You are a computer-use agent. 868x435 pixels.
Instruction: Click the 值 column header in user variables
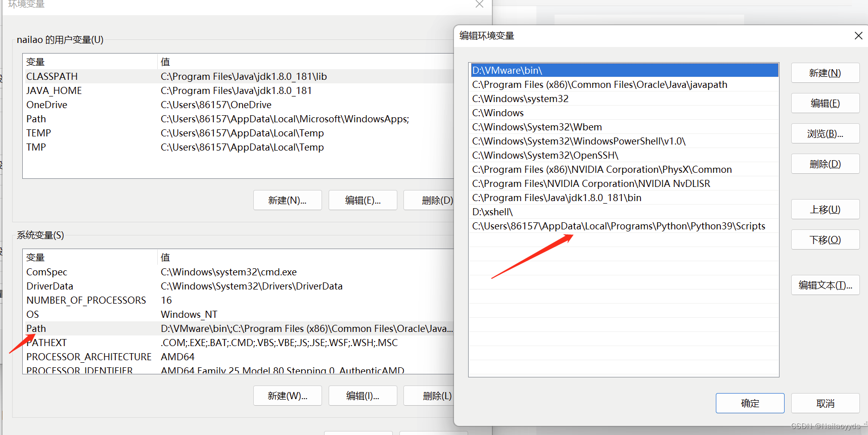point(306,62)
